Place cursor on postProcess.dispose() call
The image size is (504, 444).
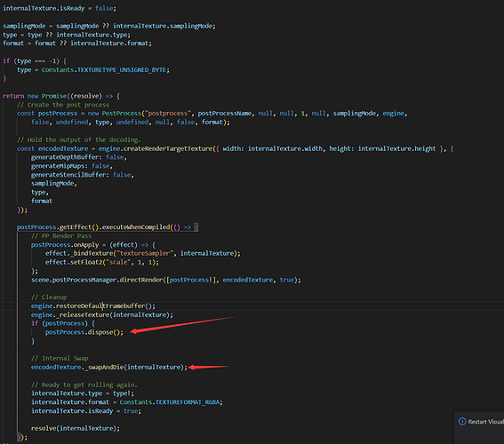tap(84, 332)
